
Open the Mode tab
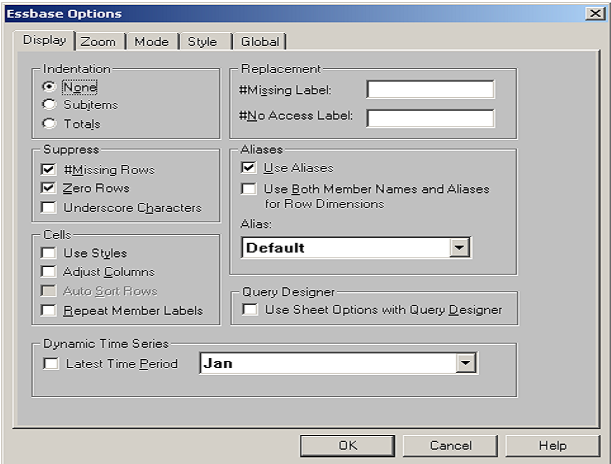click(x=152, y=42)
